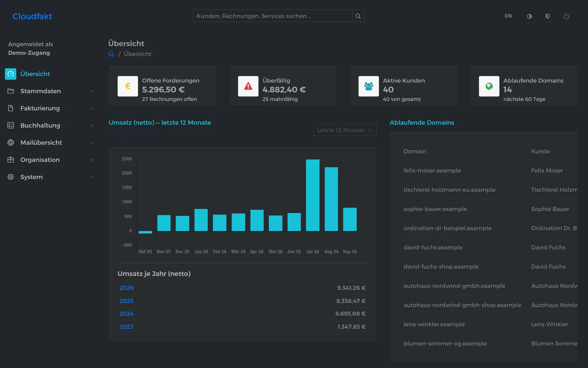The image size is (588, 368).
Task: Click the Mailübersicht icon in sidebar
Action: [x=11, y=142]
